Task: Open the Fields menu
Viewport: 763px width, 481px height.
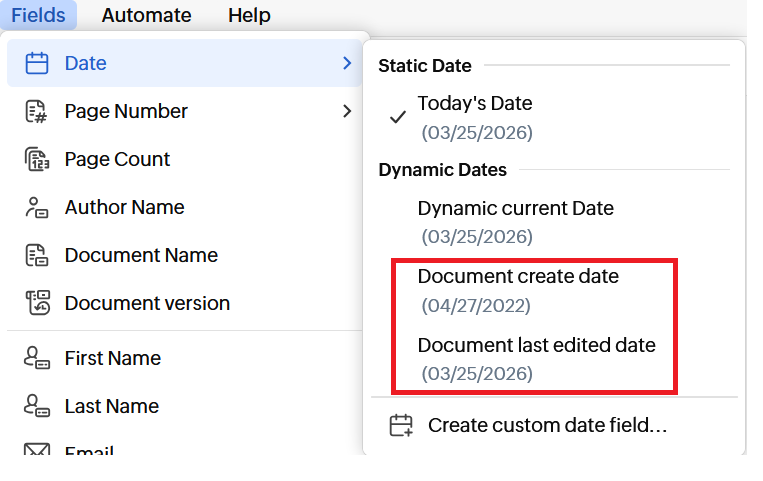Action: pos(39,15)
